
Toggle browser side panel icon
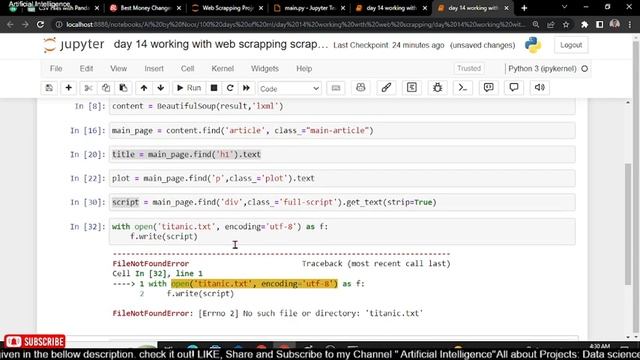tap(600, 24)
